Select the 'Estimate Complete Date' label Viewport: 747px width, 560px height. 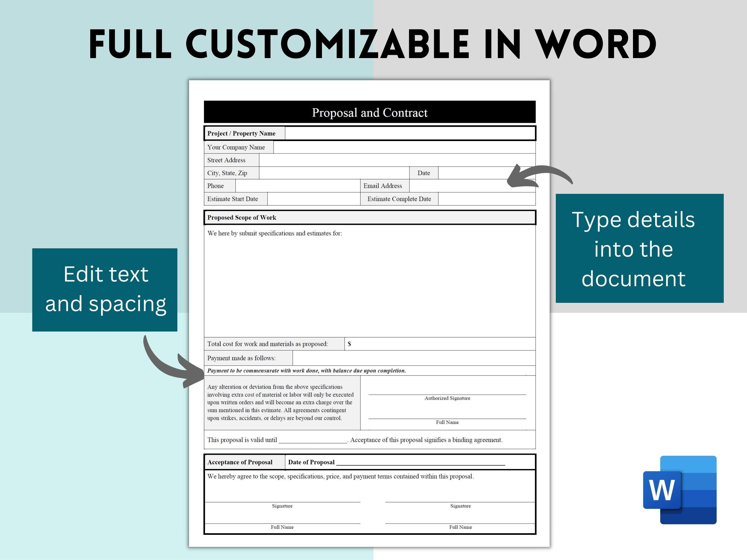click(399, 199)
